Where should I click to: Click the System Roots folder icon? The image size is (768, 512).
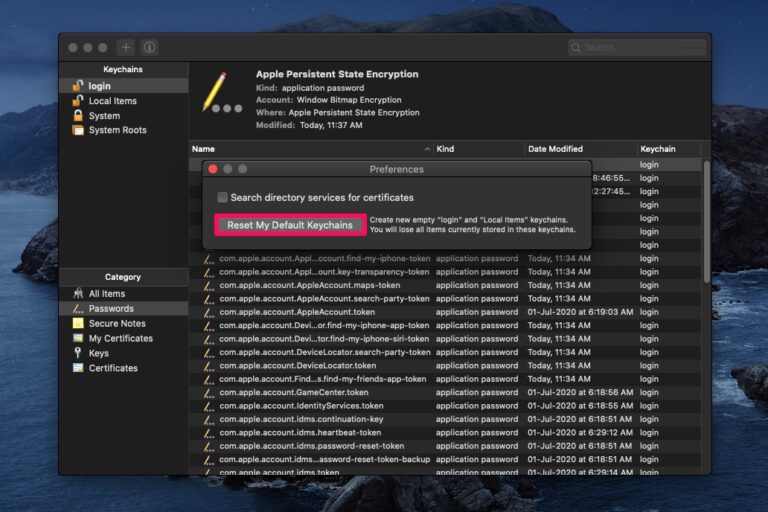pos(78,130)
